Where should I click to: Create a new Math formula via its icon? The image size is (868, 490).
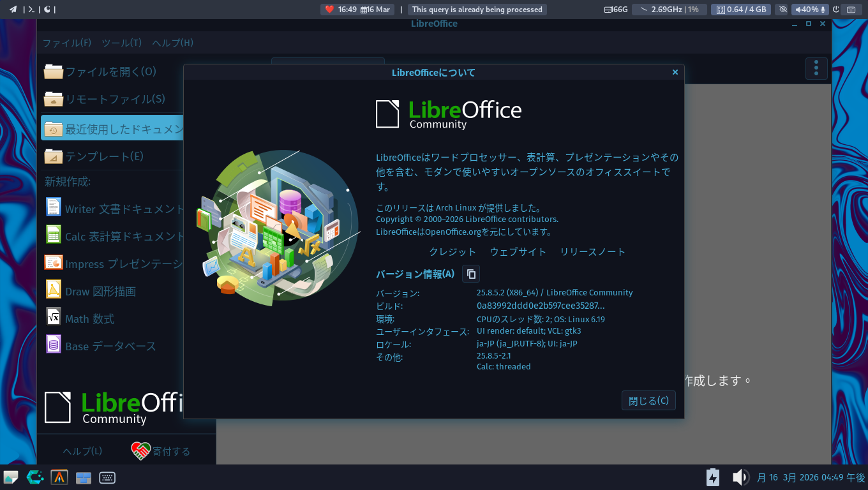(x=54, y=317)
